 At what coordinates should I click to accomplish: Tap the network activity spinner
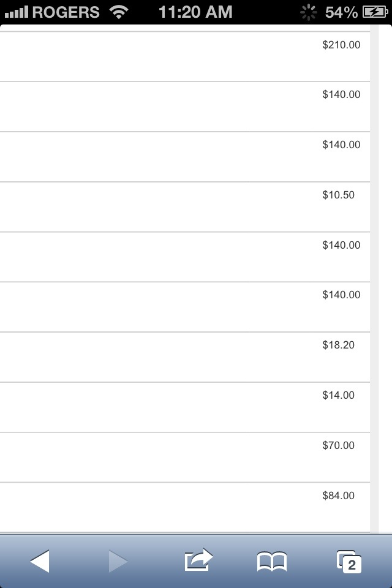click(308, 12)
